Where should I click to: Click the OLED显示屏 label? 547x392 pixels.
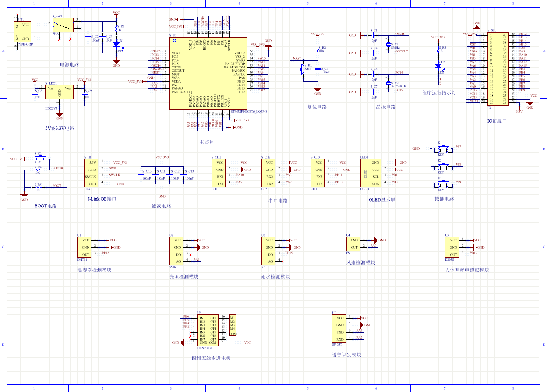pos(382,200)
